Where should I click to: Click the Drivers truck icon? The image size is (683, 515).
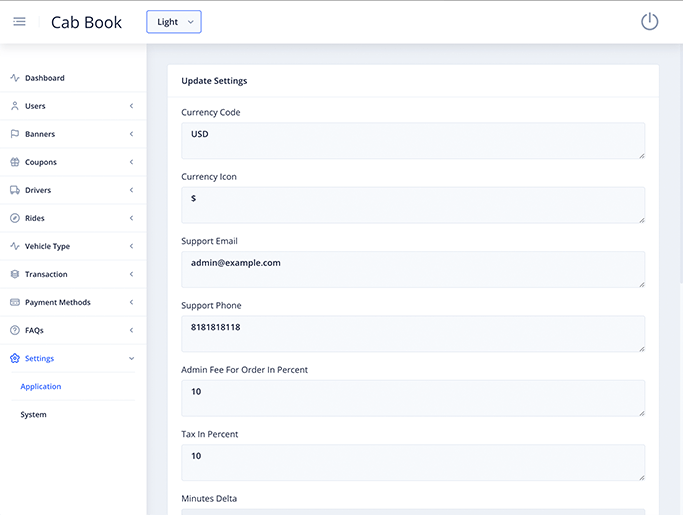(x=15, y=190)
